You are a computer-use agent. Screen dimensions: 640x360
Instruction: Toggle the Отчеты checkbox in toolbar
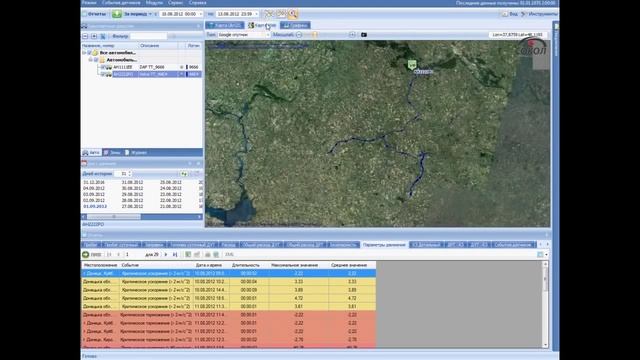point(84,14)
